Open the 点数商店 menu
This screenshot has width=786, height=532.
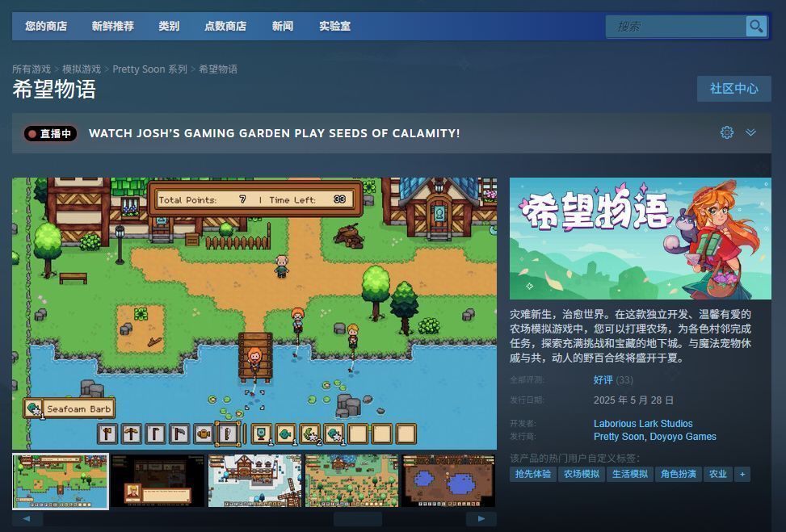225,26
